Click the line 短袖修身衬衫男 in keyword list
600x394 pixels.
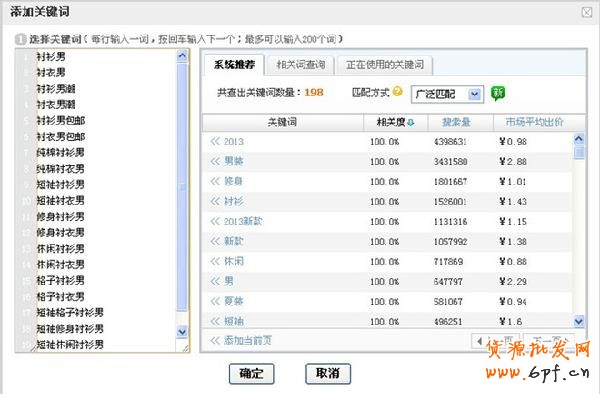click(x=70, y=329)
